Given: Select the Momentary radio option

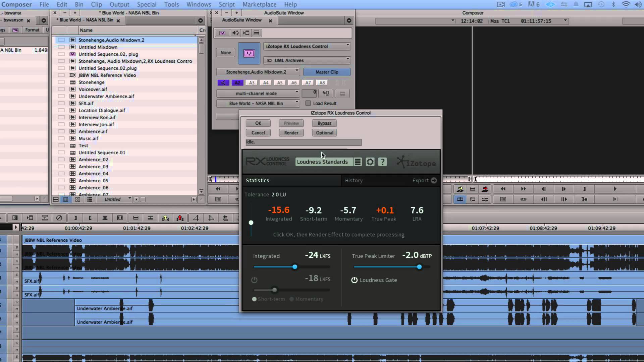Looking at the screenshot, I should click(x=291, y=299).
